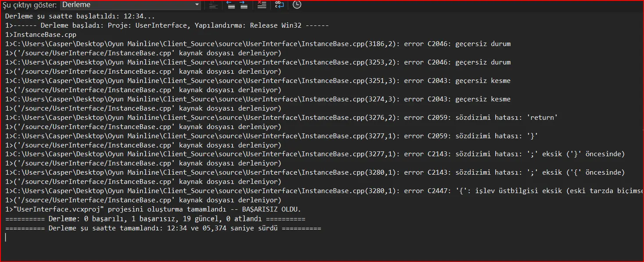
Task: Toggle word wrap in the output window
Action: tap(279, 5)
